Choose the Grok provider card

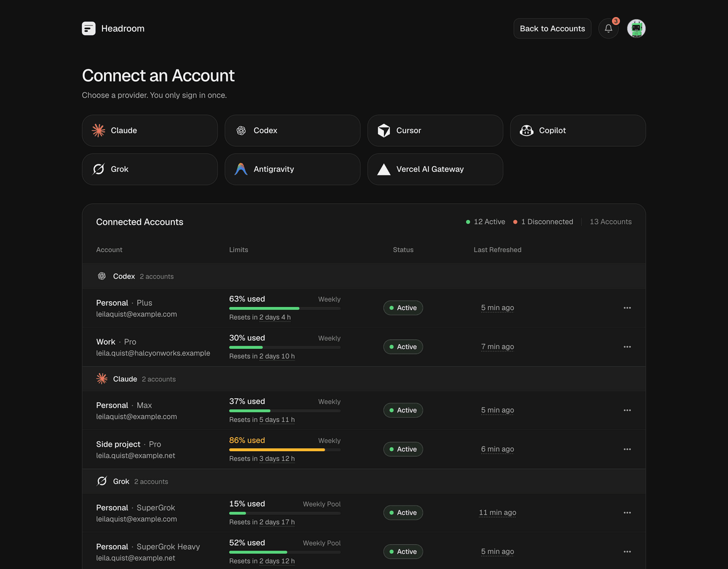tap(150, 170)
